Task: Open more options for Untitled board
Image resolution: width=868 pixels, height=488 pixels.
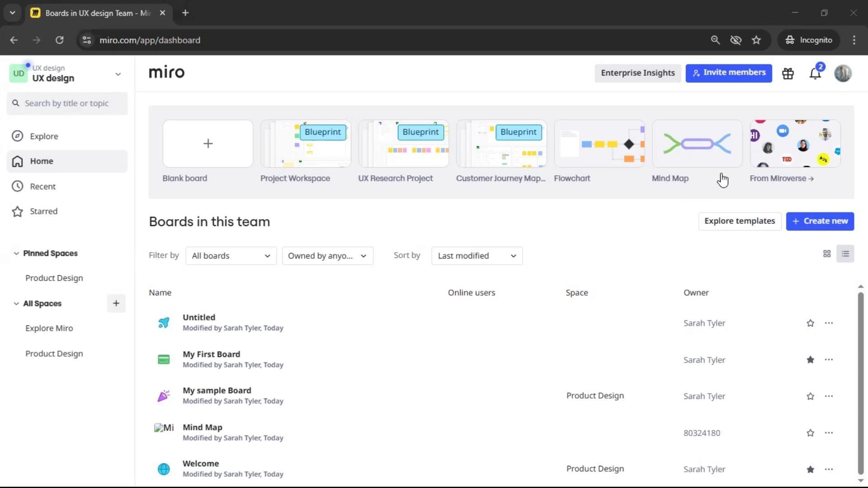Action: coord(829,323)
